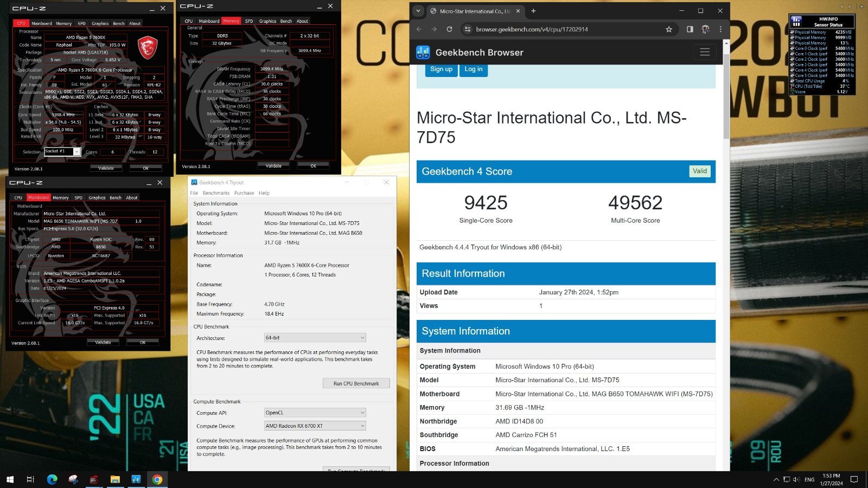868x488 pixels.
Task: Open Bench tab in CPU-Z CPU window
Action: click(x=119, y=23)
